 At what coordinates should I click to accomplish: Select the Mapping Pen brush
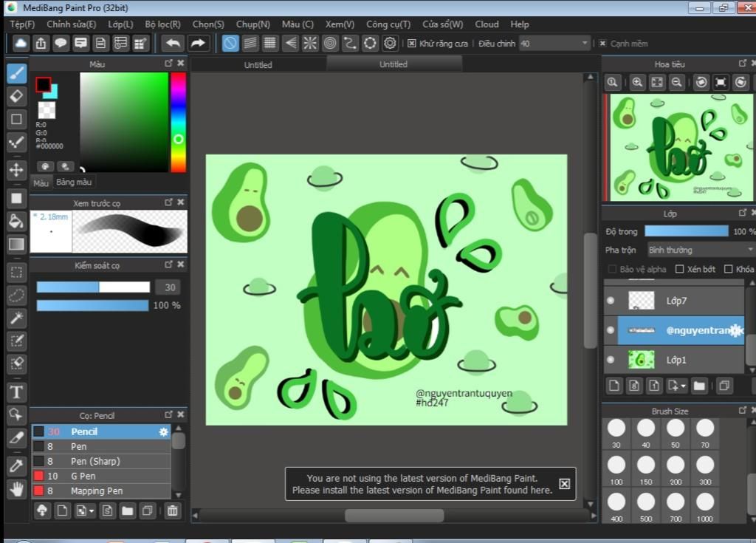[x=101, y=491]
